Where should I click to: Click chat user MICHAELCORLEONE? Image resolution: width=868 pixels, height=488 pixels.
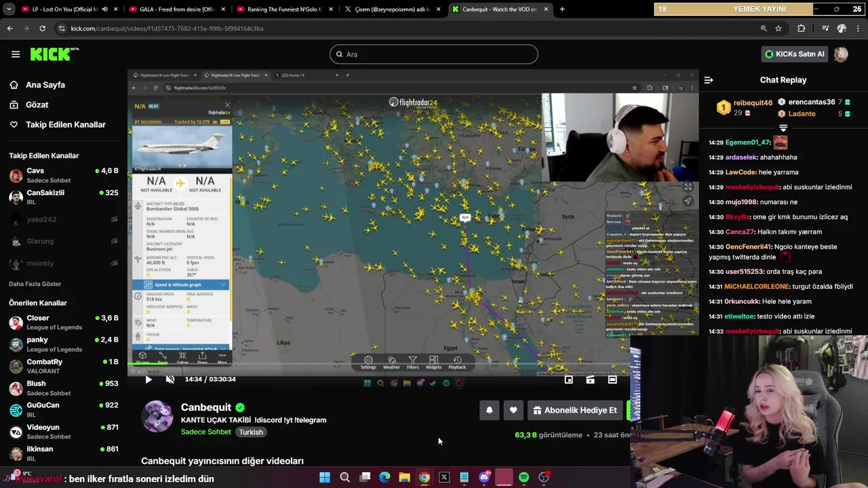coord(757,287)
